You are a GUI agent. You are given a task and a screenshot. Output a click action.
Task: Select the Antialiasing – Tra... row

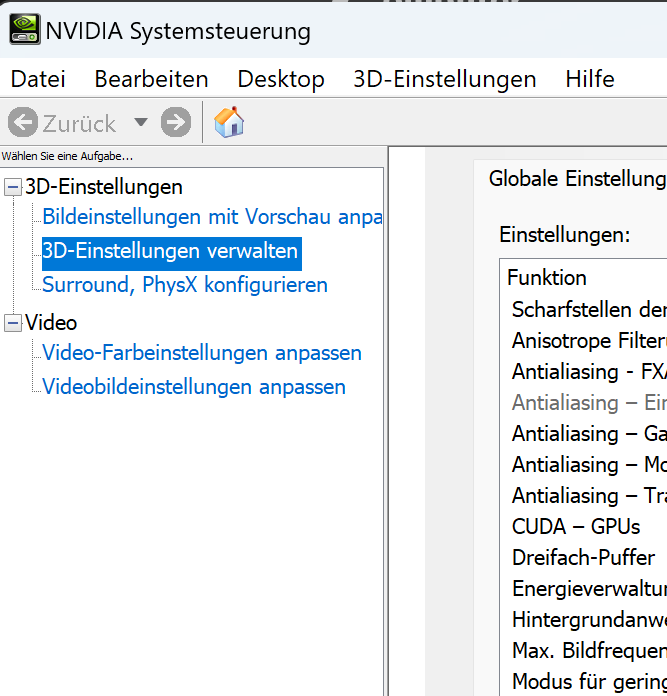588,496
